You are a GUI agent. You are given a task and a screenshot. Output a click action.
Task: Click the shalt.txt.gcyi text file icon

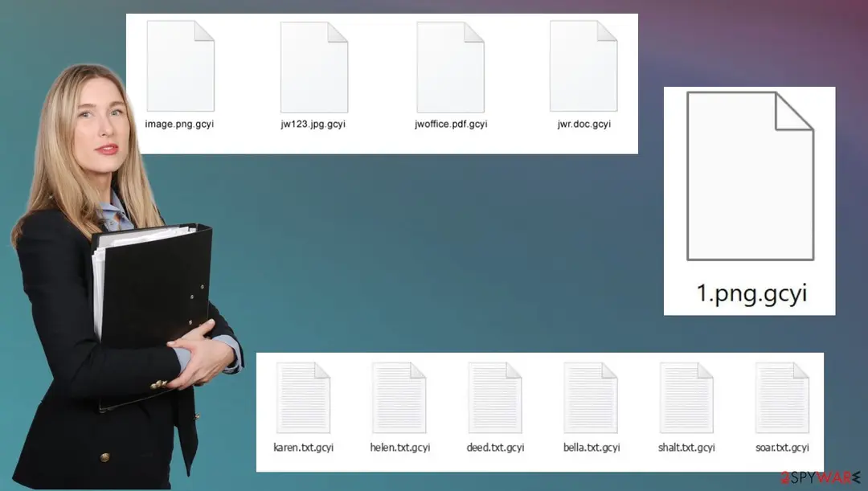pos(686,398)
